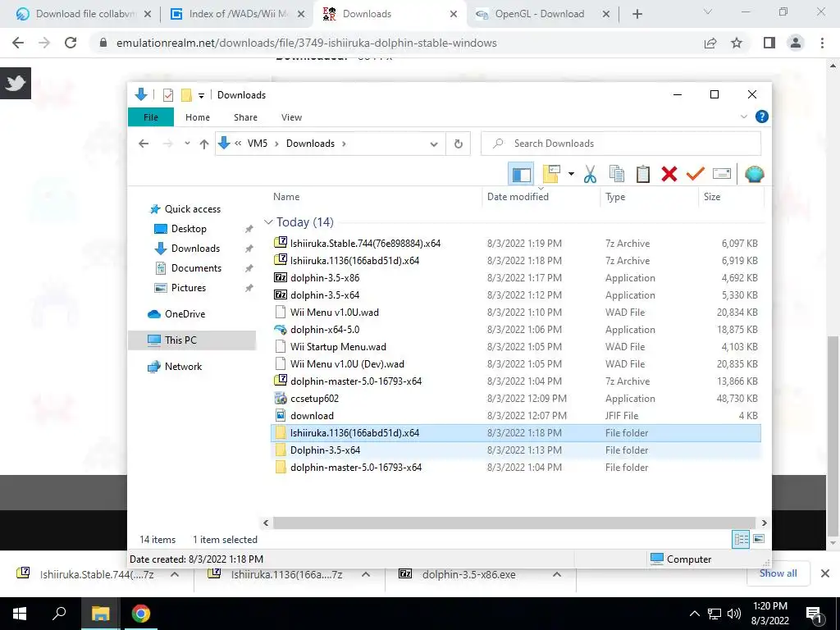Switch to details view icon in status bar
This screenshot has height=630, width=840.
(x=741, y=540)
